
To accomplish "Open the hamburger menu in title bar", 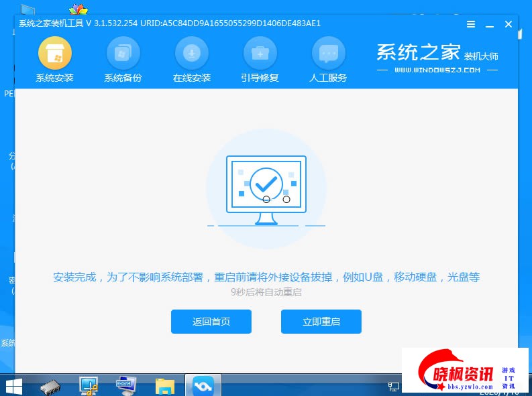I will (x=472, y=24).
